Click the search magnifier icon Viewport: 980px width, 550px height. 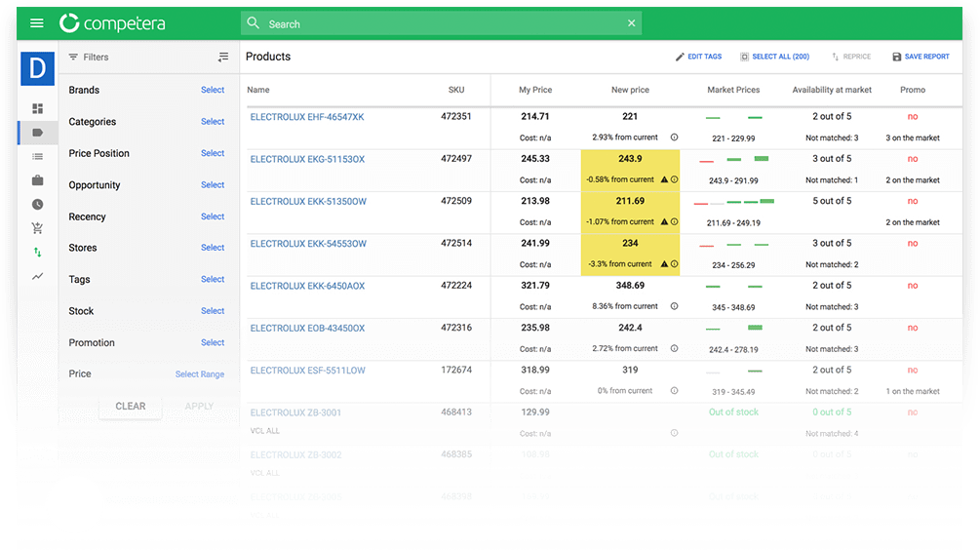(x=254, y=23)
